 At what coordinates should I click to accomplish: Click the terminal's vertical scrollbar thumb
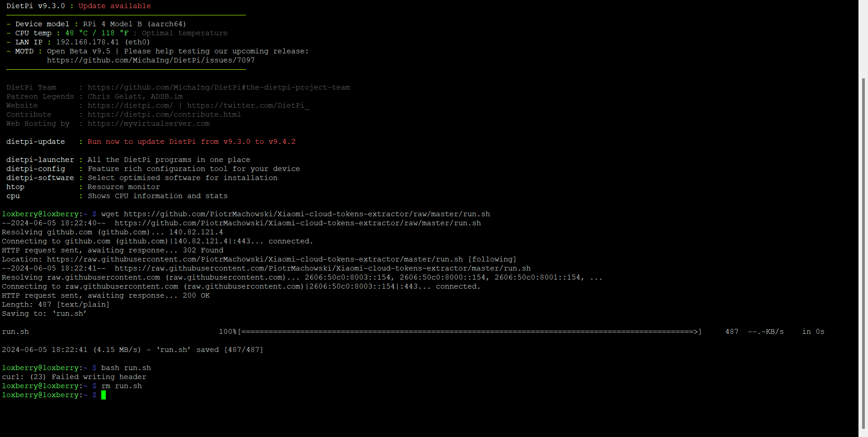coord(863,253)
